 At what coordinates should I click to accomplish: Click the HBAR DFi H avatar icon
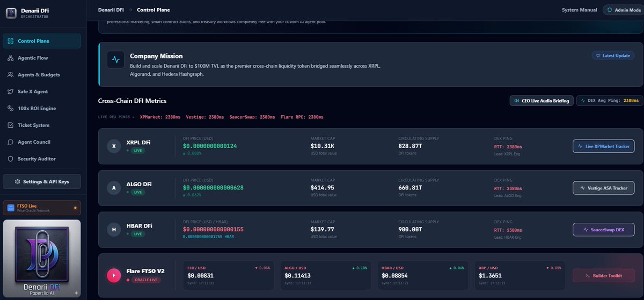tap(114, 229)
